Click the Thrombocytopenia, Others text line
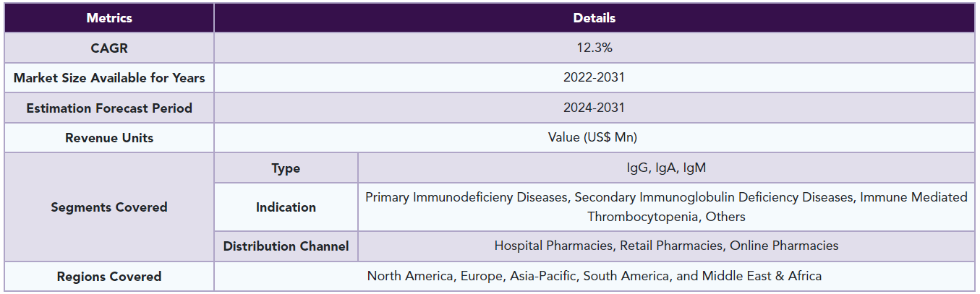Screen dimensions: 980x294 [x=666, y=217]
